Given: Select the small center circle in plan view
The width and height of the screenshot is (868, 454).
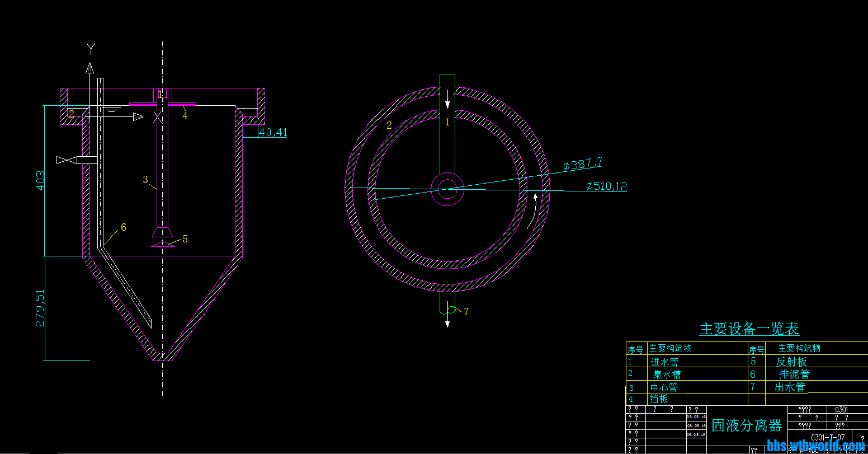Looking at the screenshot, I should pyautogui.click(x=447, y=189).
